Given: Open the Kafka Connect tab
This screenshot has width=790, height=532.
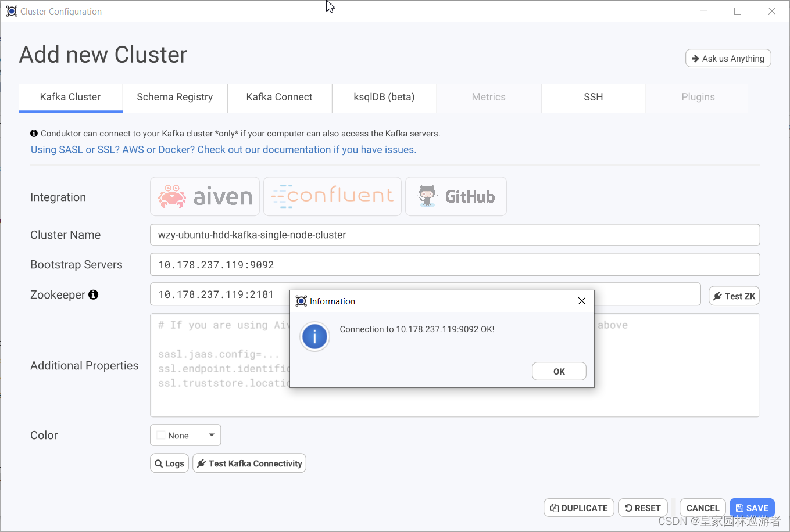Looking at the screenshot, I should tap(280, 97).
